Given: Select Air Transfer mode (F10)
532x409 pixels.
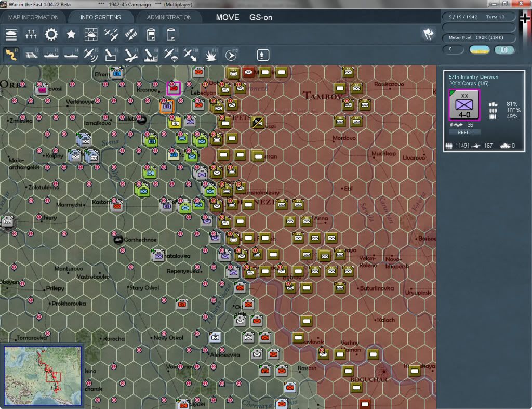Looking at the screenshot, I should [191, 55].
